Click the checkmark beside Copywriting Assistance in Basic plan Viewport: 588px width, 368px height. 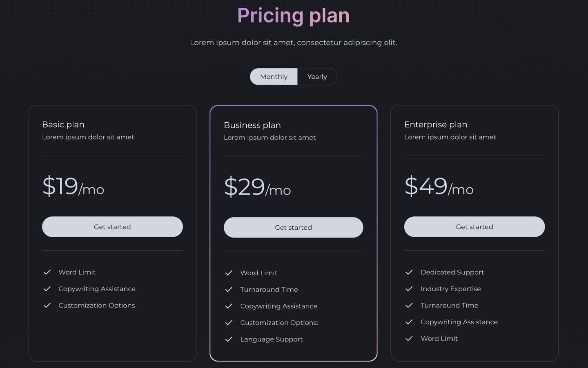click(x=47, y=289)
